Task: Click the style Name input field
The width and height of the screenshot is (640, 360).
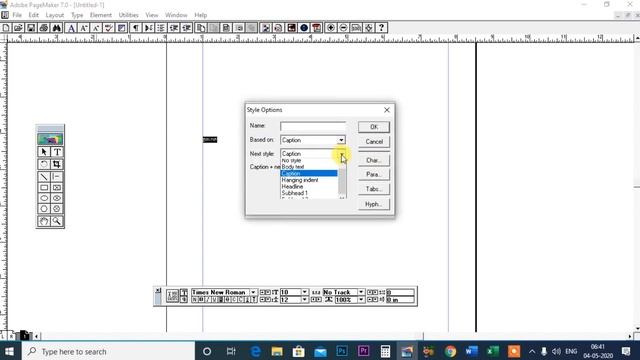Action: click(x=313, y=127)
